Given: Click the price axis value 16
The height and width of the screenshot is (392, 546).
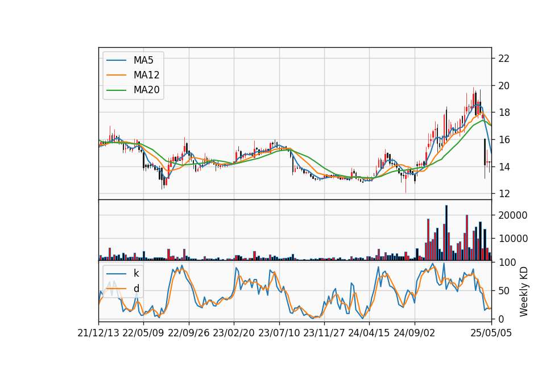Looking at the screenshot, I should click(x=504, y=140).
